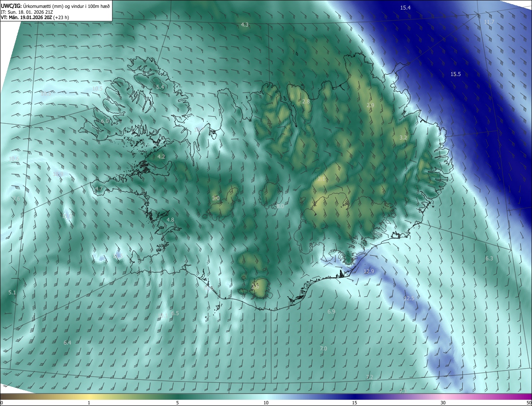Click the colorbar tick label 5
This screenshot has height=406, width=532.
tap(177, 403)
